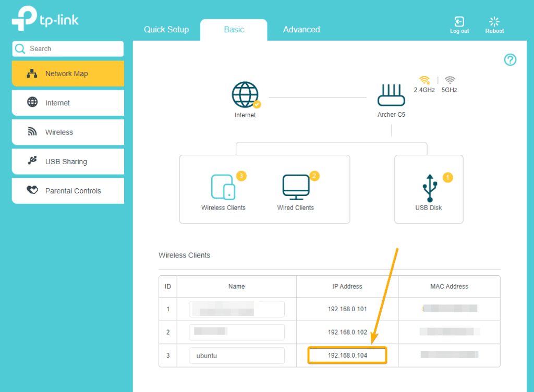Click the MAC Address column header
This screenshot has width=534, height=392.
click(x=449, y=287)
